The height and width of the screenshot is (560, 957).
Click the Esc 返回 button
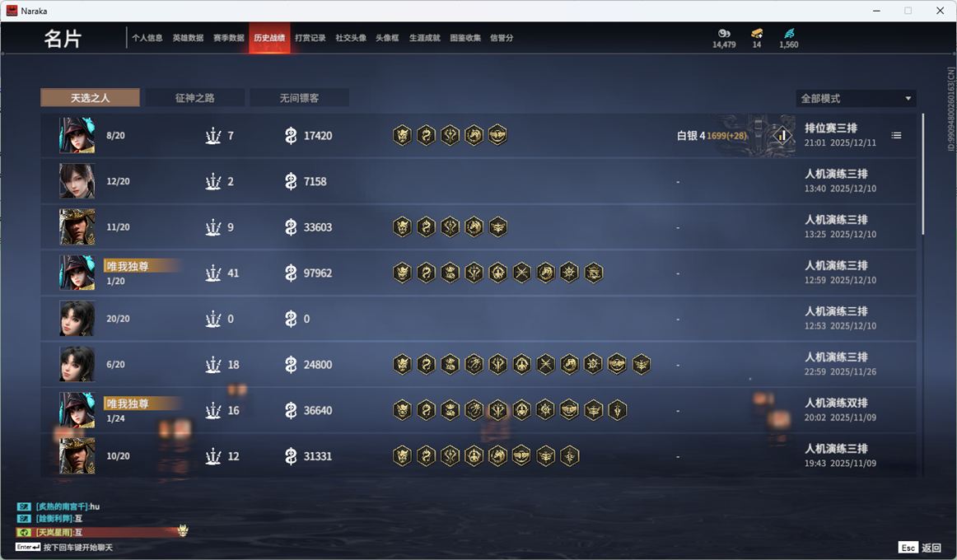point(920,547)
